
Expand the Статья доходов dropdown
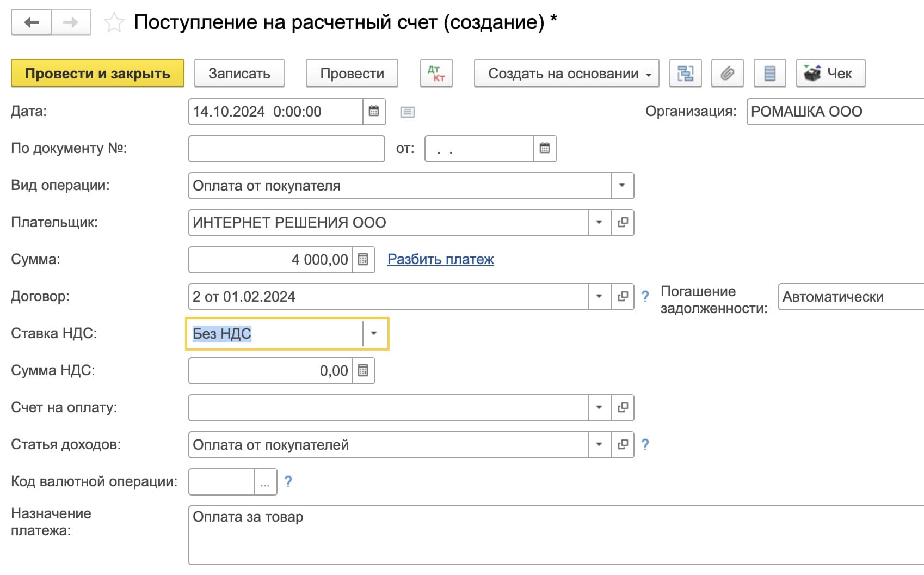tap(599, 445)
